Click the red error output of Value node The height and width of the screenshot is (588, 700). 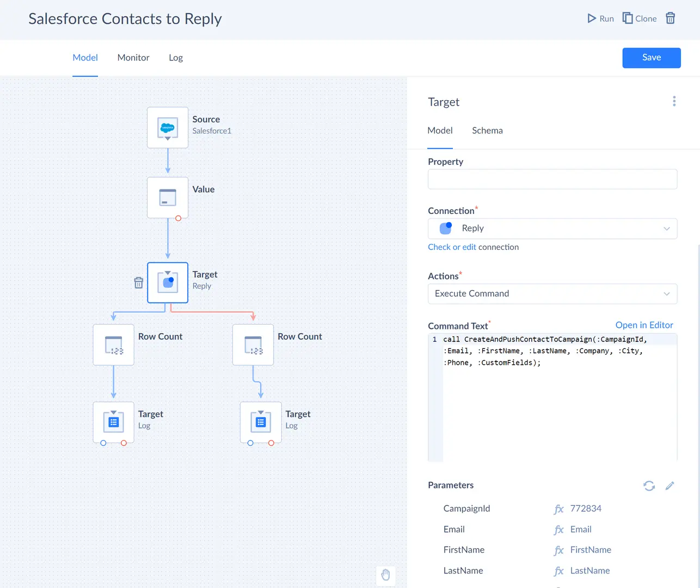(179, 218)
